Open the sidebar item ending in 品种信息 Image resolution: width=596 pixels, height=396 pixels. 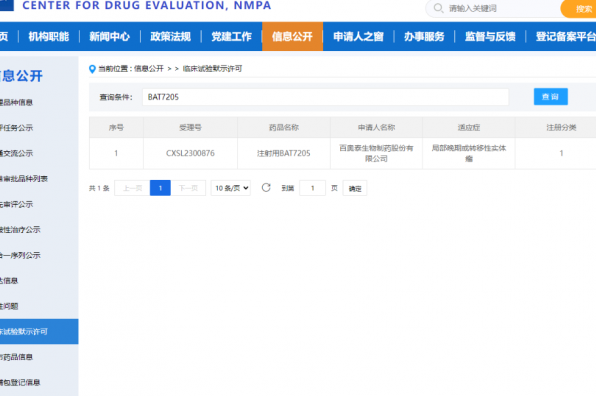point(16,102)
